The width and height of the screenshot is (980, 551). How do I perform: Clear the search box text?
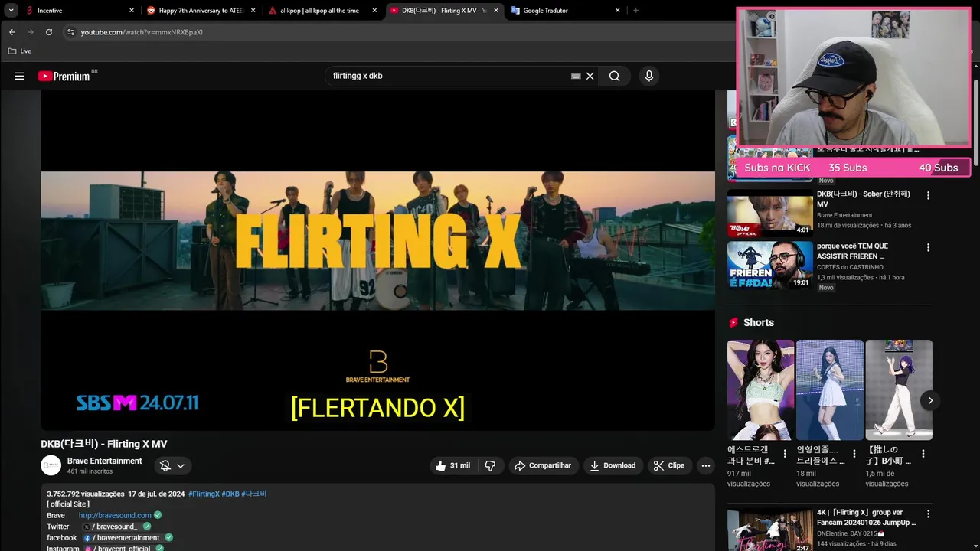point(590,76)
